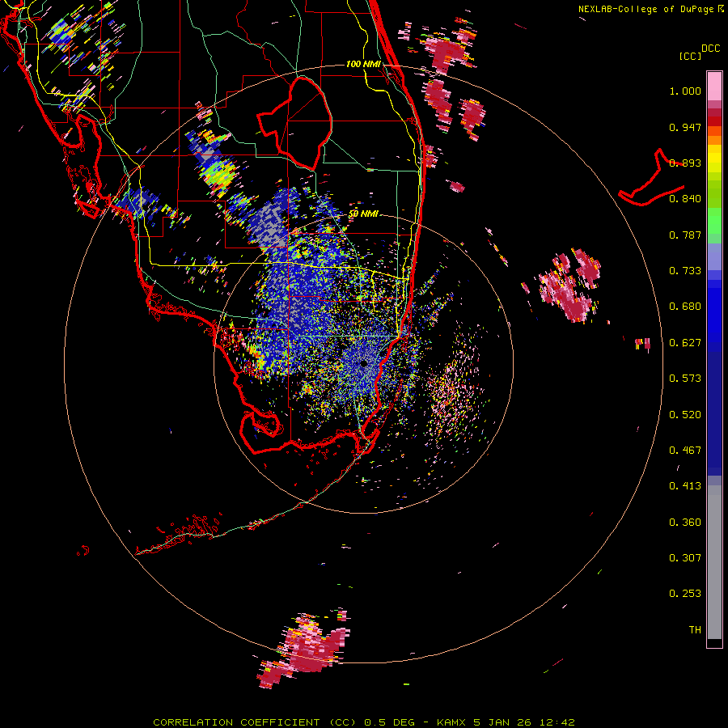Click the 0.893 color scale value
Image resolution: width=728 pixels, height=728 pixels.
[685, 163]
